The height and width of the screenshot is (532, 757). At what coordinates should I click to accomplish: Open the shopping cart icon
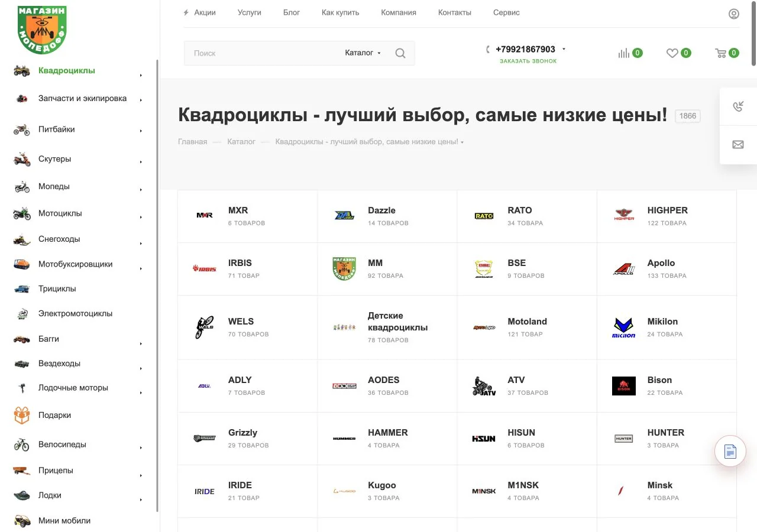coord(721,53)
